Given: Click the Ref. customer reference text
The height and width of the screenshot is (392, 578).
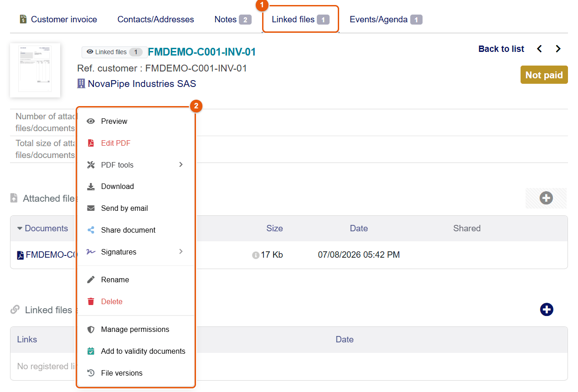Looking at the screenshot, I should click(x=162, y=68).
